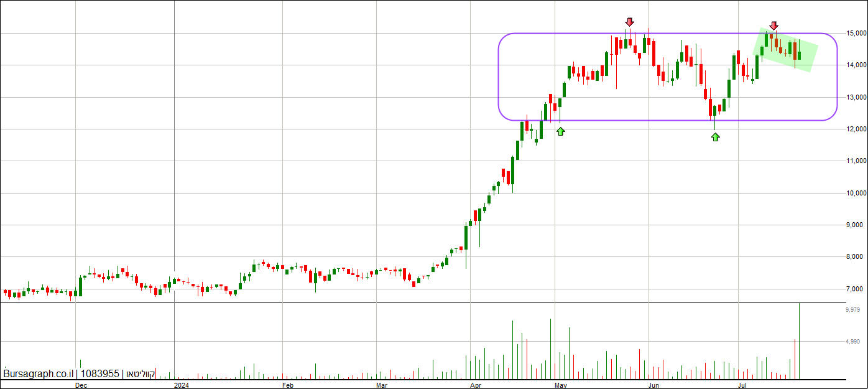The width and height of the screenshot is (868, 389).
Task: Click the green up arrow below the late-June low
Action: [x=715, y=136]
